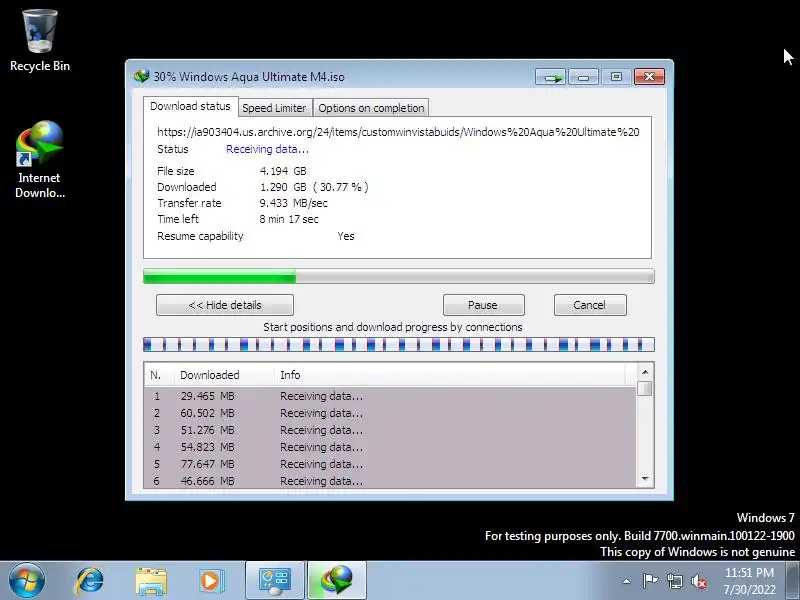Select connection row 1 with 29.465 MB
Screen dimensions: 800x600
click(390, 396)
